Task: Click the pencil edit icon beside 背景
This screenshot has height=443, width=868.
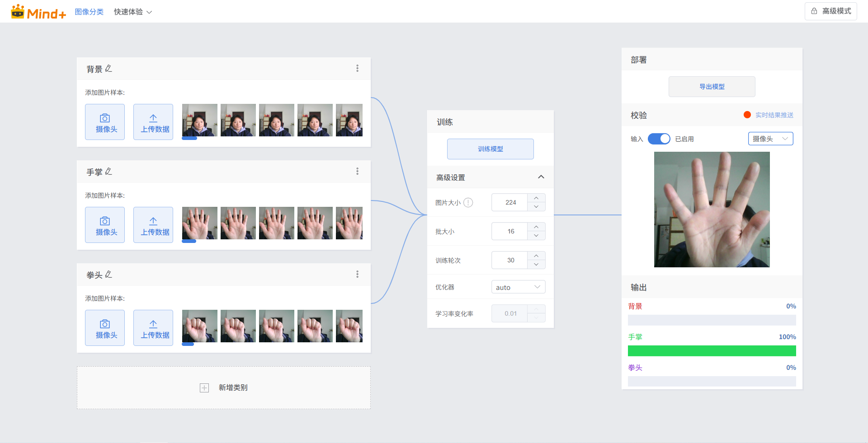Action: 108,69
